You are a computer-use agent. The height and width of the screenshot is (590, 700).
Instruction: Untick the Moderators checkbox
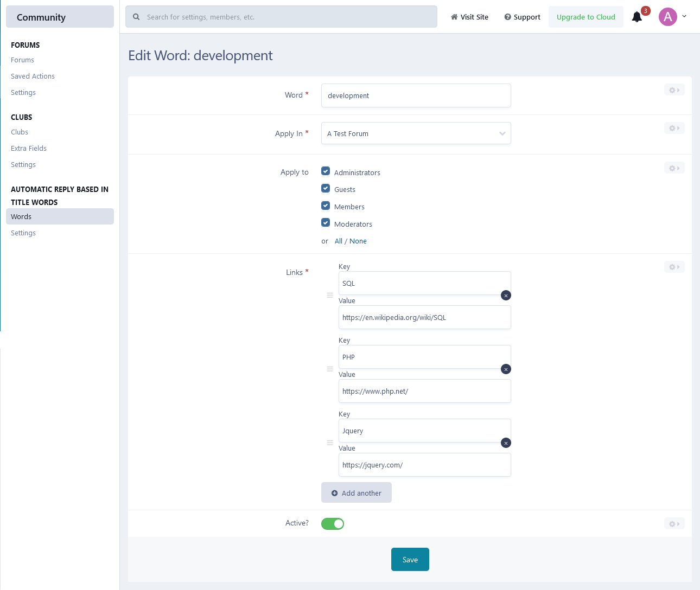326,223
